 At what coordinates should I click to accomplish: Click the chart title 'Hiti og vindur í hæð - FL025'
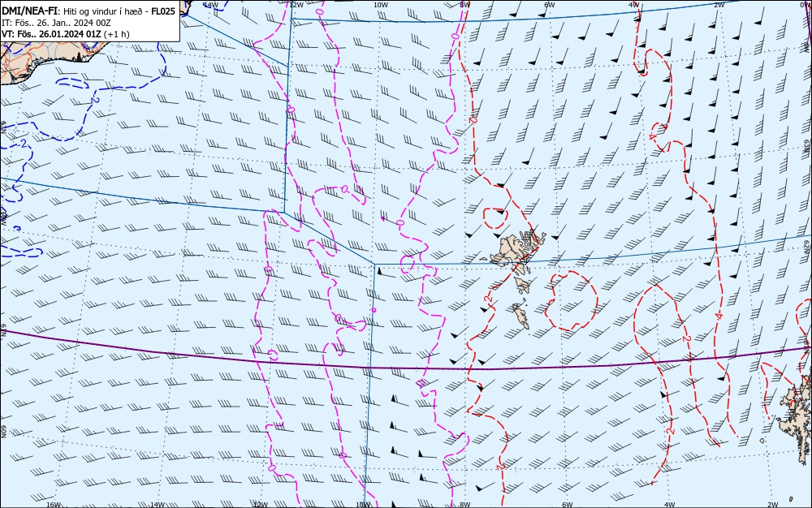[119, 11]
